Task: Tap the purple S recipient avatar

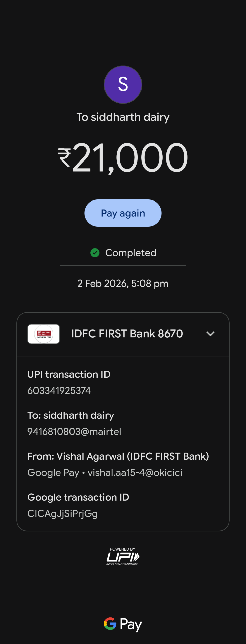Action: coord(123,85)
